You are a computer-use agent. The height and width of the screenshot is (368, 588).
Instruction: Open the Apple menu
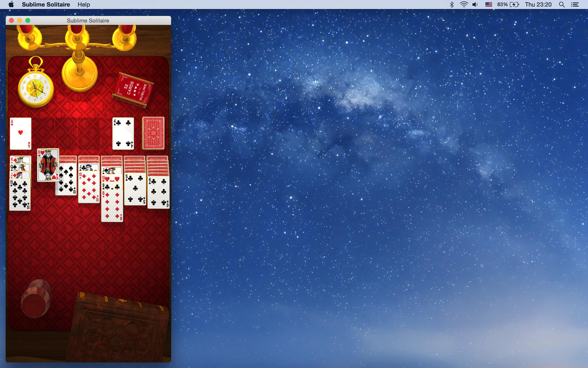click(11, 5)
